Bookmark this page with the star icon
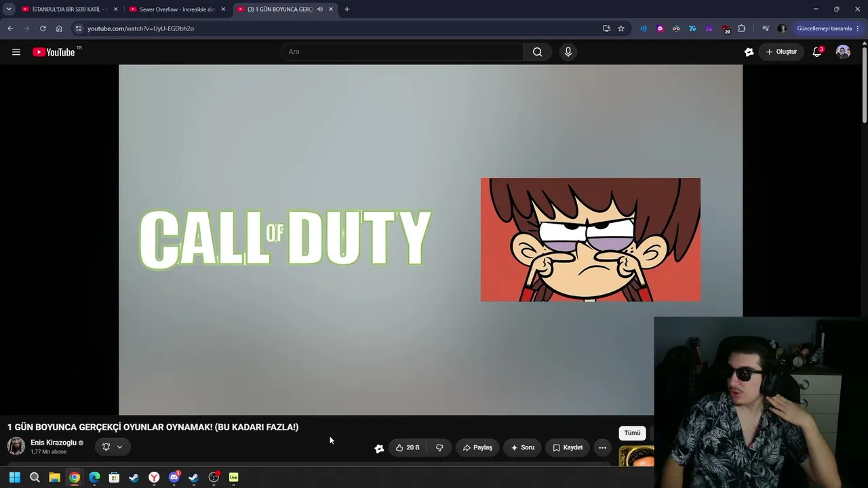This screenshot has height=488, width=868. click(621, 28)
